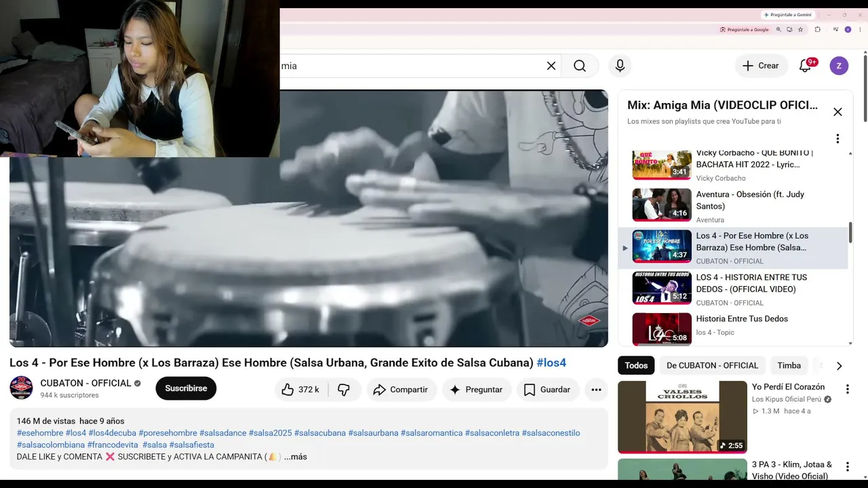Click the Cubaton watermark logo in video
The image size is (868, 488).
[589, 321]
